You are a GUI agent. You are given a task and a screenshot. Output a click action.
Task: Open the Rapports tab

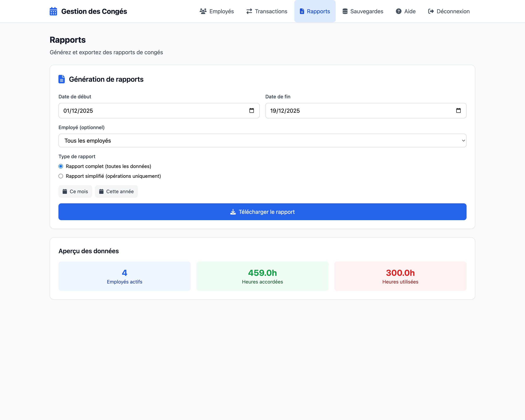click(315, 11)
